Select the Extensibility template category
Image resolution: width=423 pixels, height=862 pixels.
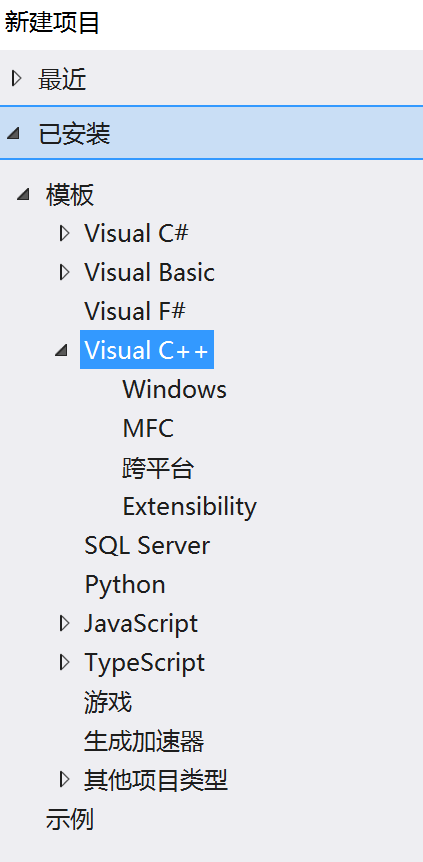click(190, 506)
